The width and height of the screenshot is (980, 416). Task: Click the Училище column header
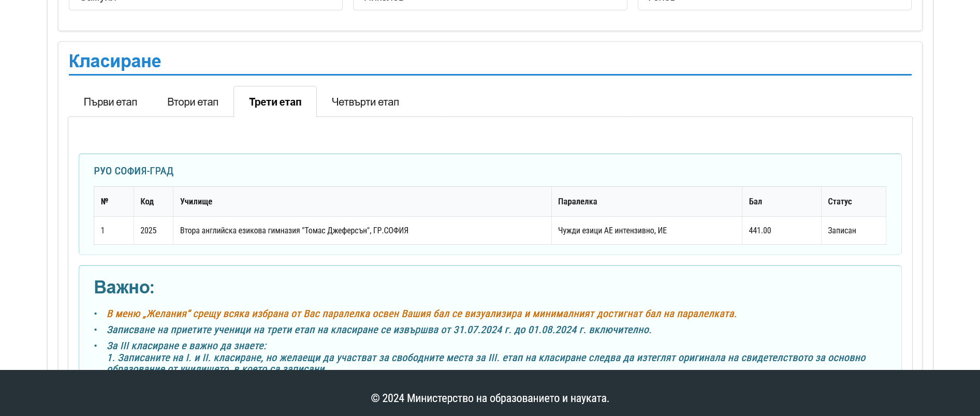coord(196,201)
